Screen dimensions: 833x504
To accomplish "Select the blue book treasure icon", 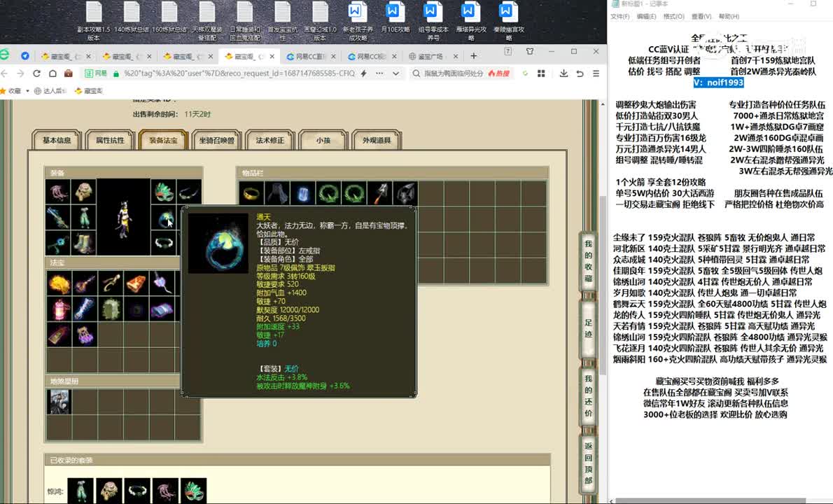I will pos(162,309).
